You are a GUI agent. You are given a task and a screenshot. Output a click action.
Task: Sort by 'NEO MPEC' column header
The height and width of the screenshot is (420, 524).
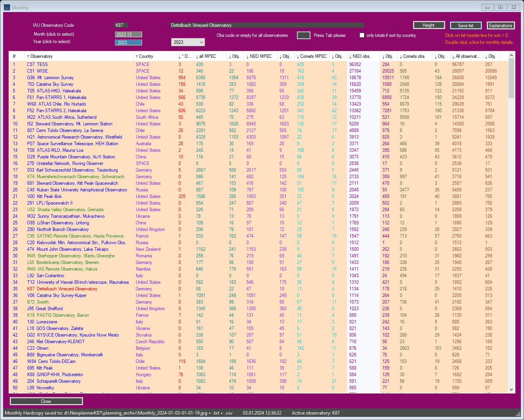pos(260,56)
